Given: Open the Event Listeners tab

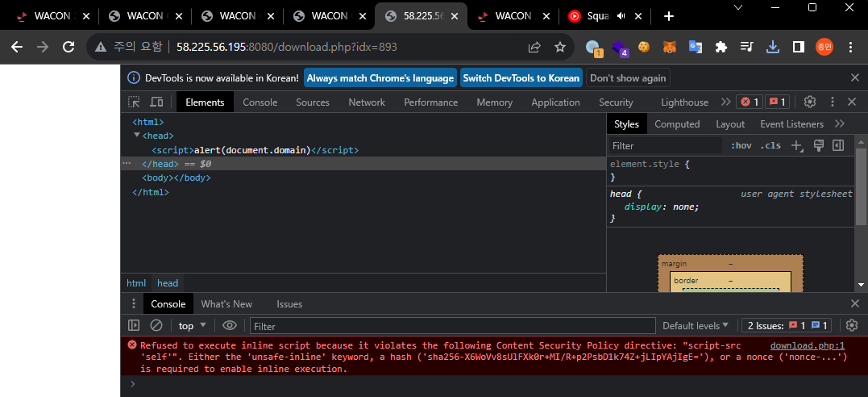Looking at the screenshot, I should (x=791, y=124).
